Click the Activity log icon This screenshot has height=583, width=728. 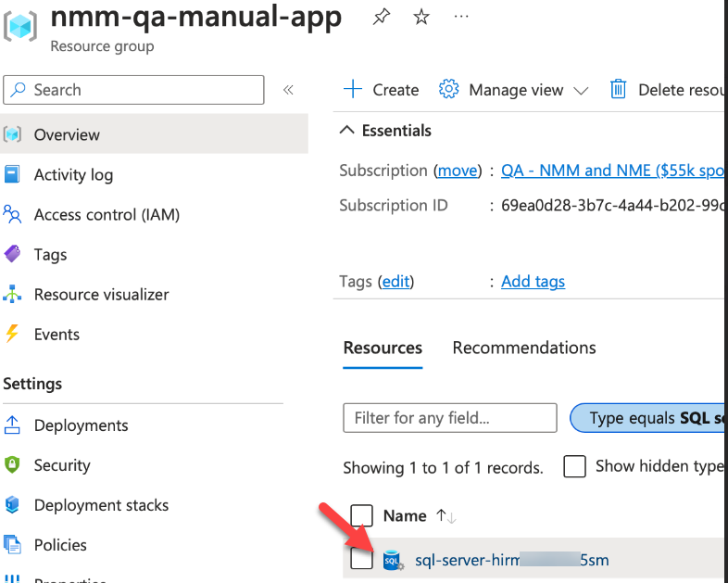click(x=12, y=174)
